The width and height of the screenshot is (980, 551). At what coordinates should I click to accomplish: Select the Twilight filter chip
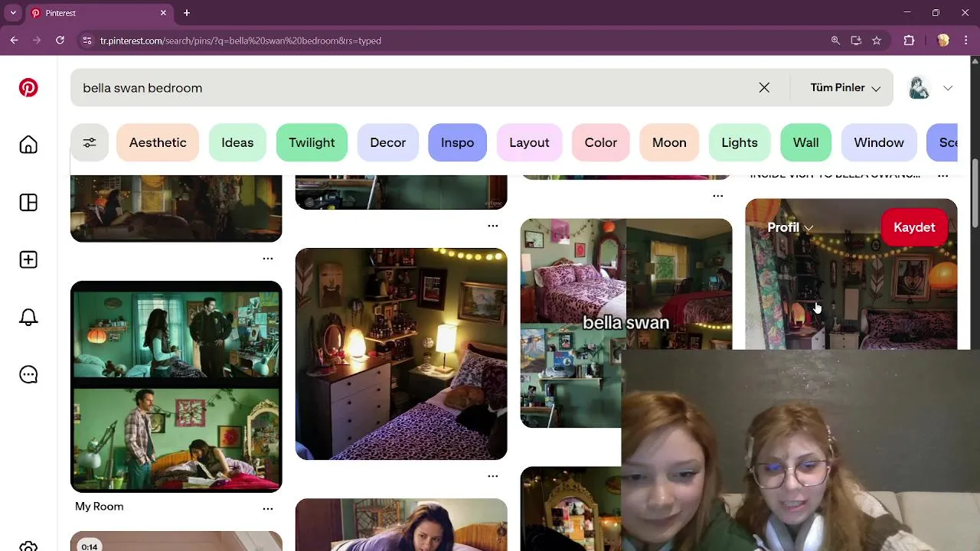(x=312, y=142)
